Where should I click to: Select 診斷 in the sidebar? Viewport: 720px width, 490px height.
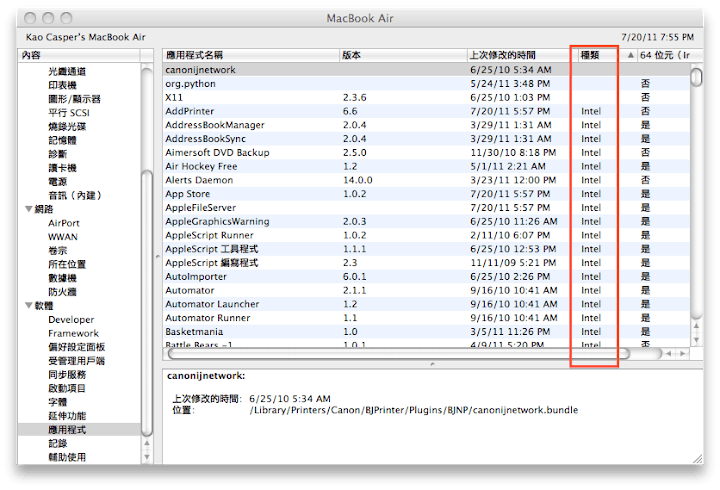coord(57,154)
